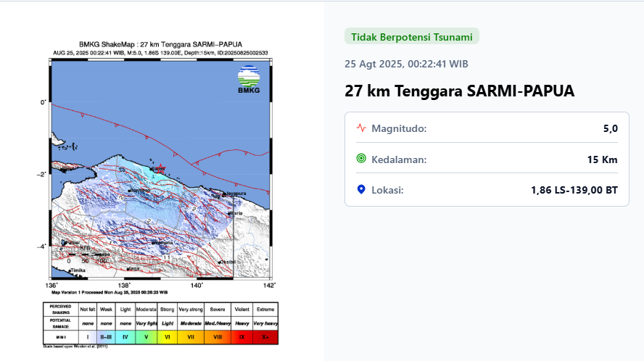Click the green V swatch in the MMI legend
Image resolution: width=644 pixels, height=361 pixels.
(x=146, y=337)
